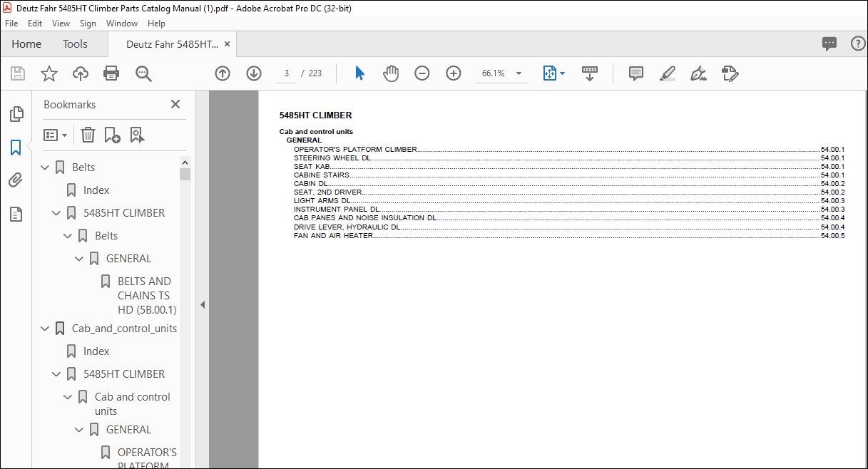868x469 pixels.
Task: Open the layers or content panel icon
Action: coord(16,215)
